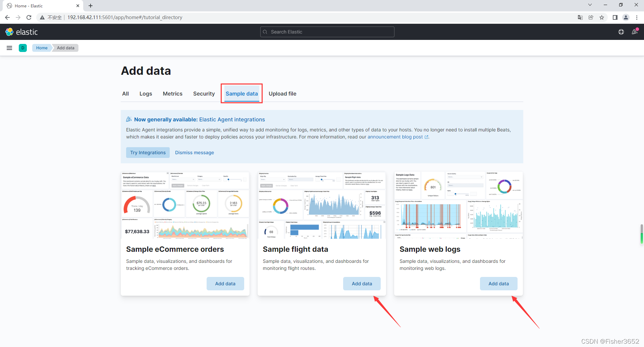Click the Add data page heading
The width and height of the screenshot is (644, 347).
[x=146, y=71]
